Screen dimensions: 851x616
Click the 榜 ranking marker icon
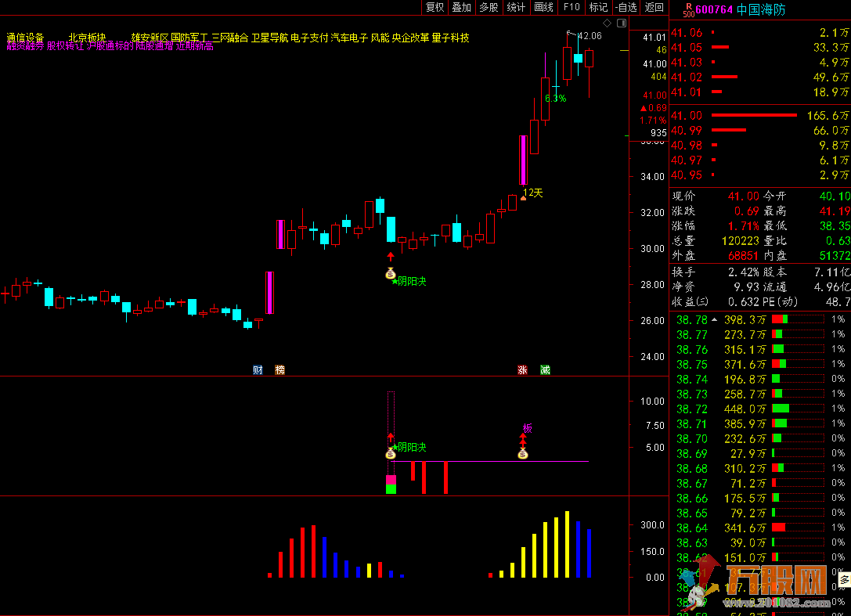point(279,369)
